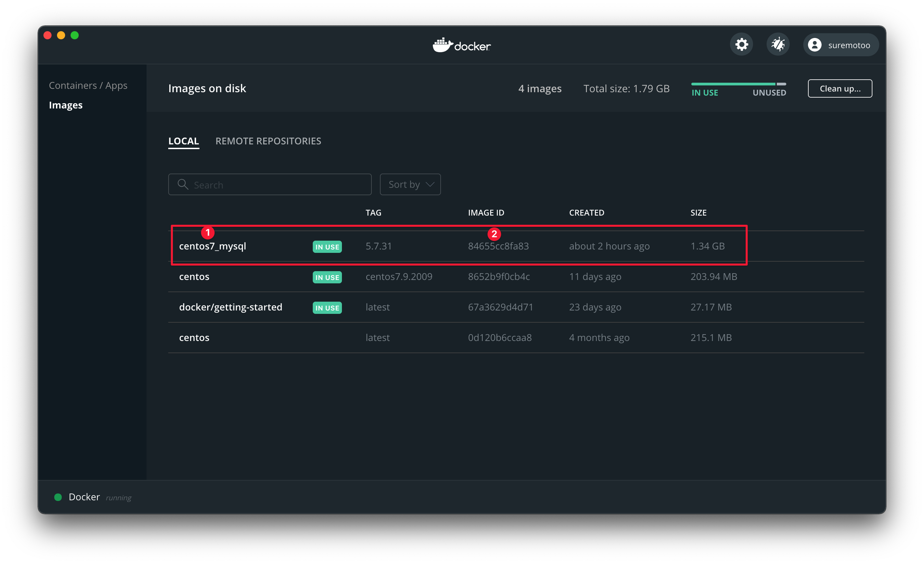Click the IN USE / UNUSED disk usage bar
The height and width of the screenshot is (564, 924).
coord(738,84)
